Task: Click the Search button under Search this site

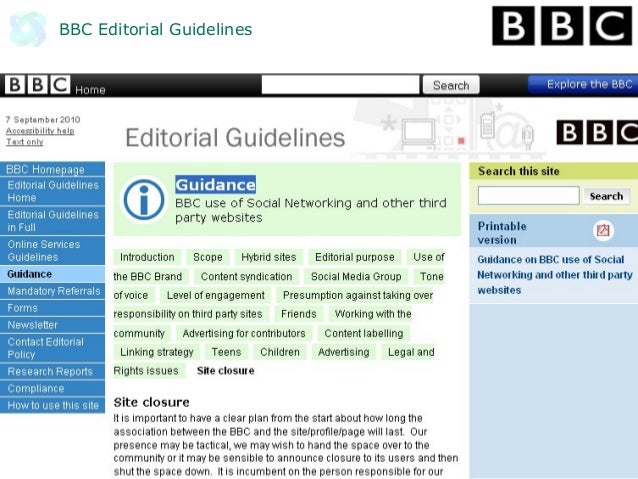Action: click(606, 196)
